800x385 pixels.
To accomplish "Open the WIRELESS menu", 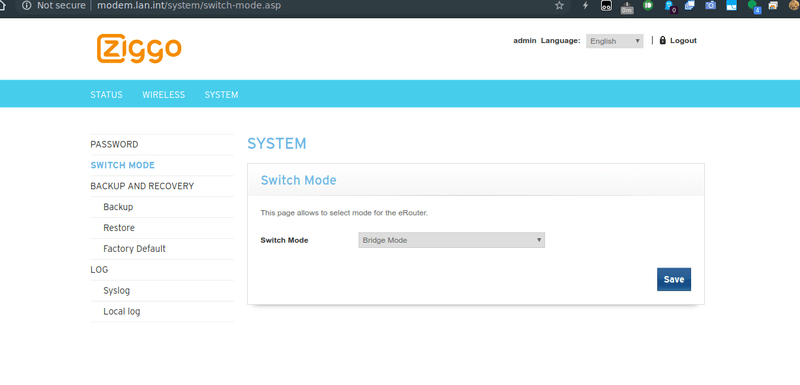I will point(163,95).
